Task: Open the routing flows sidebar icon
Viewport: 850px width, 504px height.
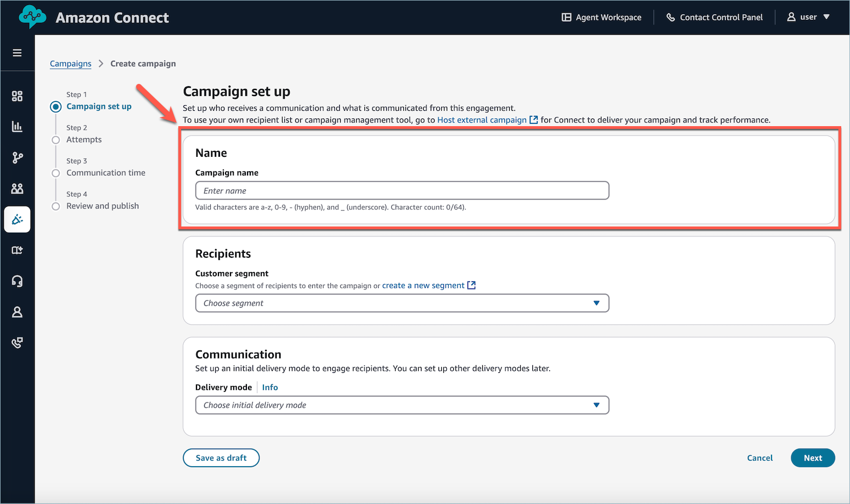Action: (18, 157)
